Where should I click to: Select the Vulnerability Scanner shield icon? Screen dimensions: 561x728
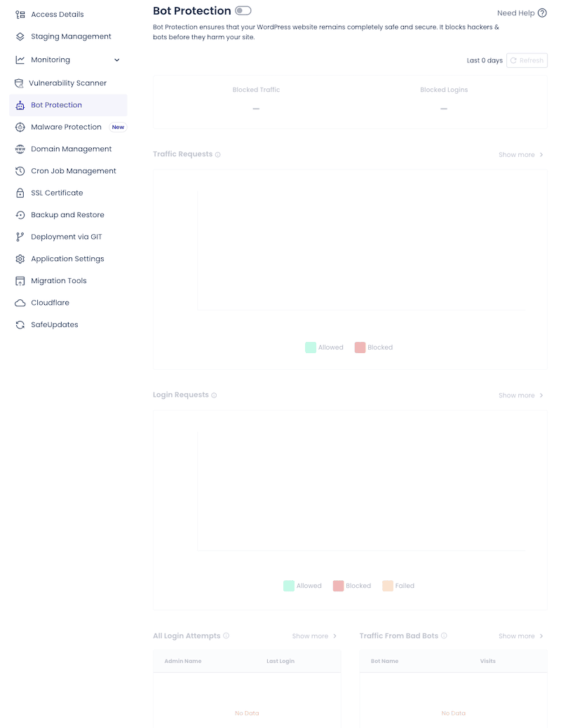[20, 83]
